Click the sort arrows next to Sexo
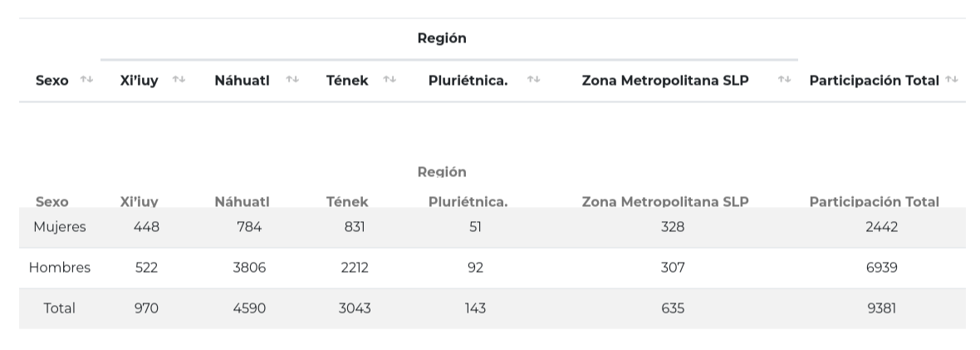This screenshot has height=350, width=980. tap(86, 80)
